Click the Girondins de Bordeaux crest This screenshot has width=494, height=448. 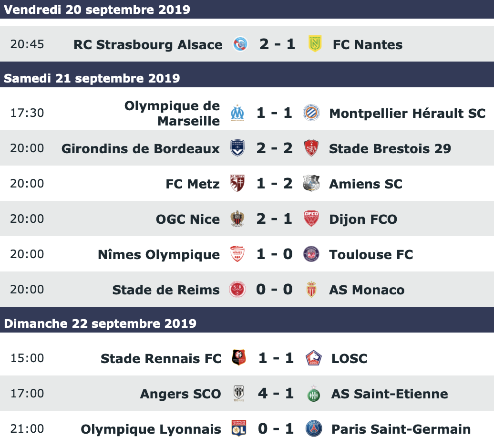237,148
